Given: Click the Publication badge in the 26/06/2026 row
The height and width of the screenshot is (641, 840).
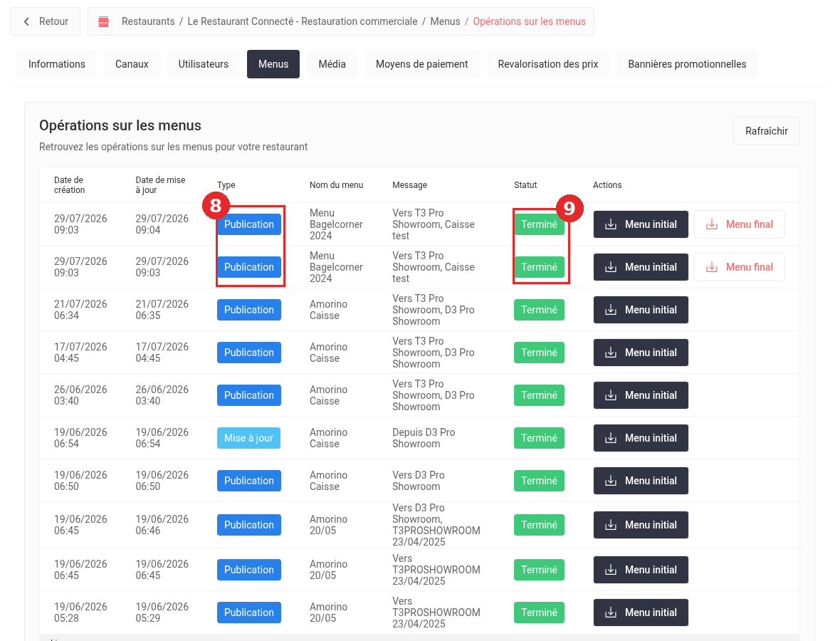Looking at the screenshot, I should (x=249, y=395).
